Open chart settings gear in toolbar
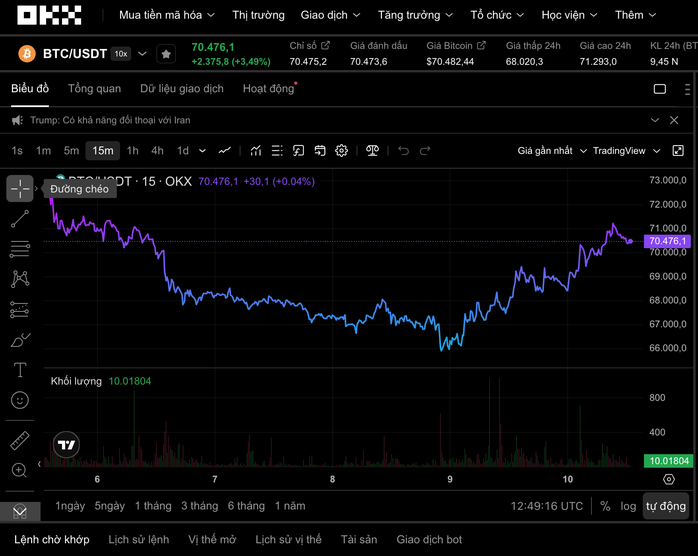 [341, 151]
